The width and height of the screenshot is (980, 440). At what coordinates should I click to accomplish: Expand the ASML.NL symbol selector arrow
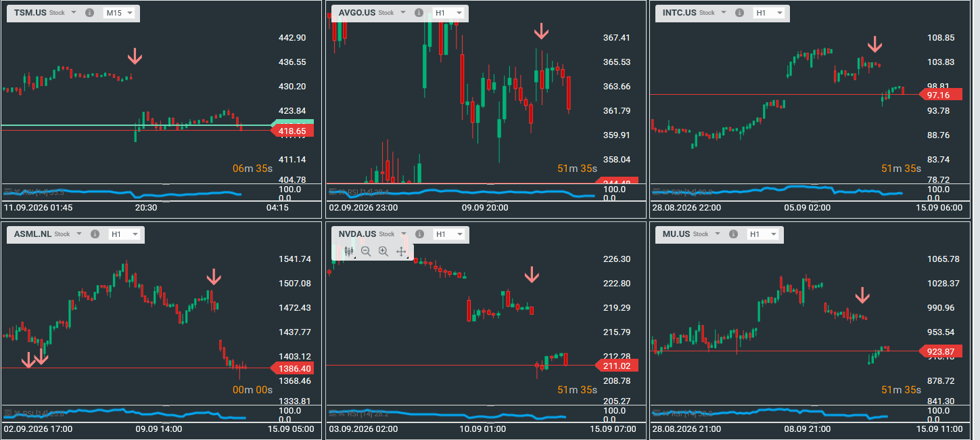coord(78,234)
